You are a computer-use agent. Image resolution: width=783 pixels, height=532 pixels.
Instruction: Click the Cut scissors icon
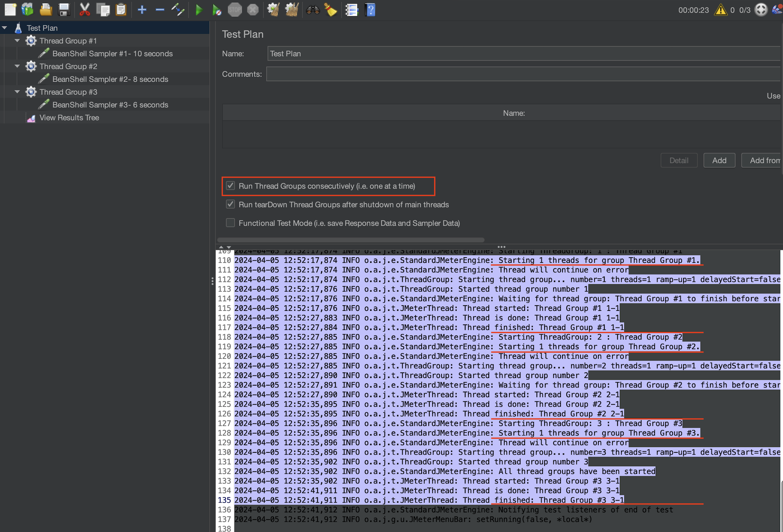84,10
